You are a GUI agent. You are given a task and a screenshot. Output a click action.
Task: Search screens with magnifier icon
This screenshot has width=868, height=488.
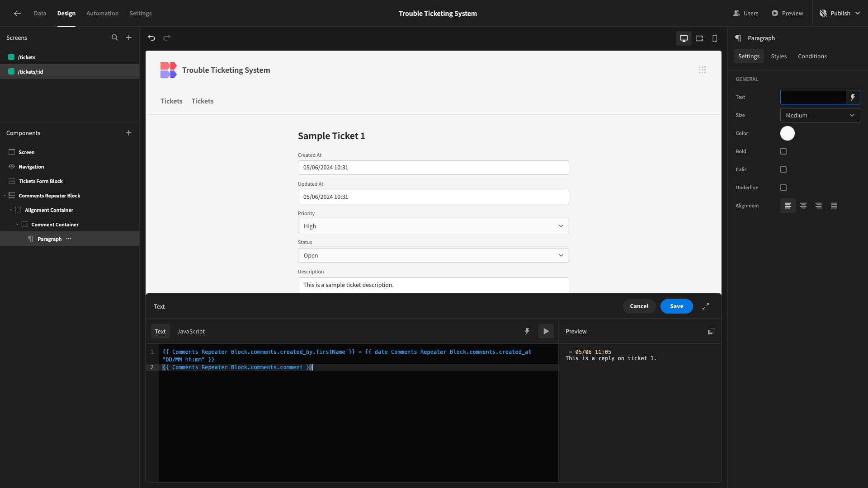115,38
